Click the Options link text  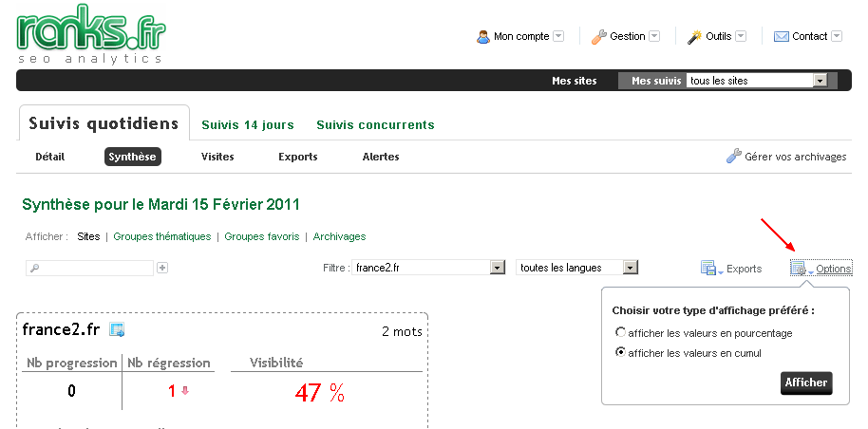(x=834, y=269)
